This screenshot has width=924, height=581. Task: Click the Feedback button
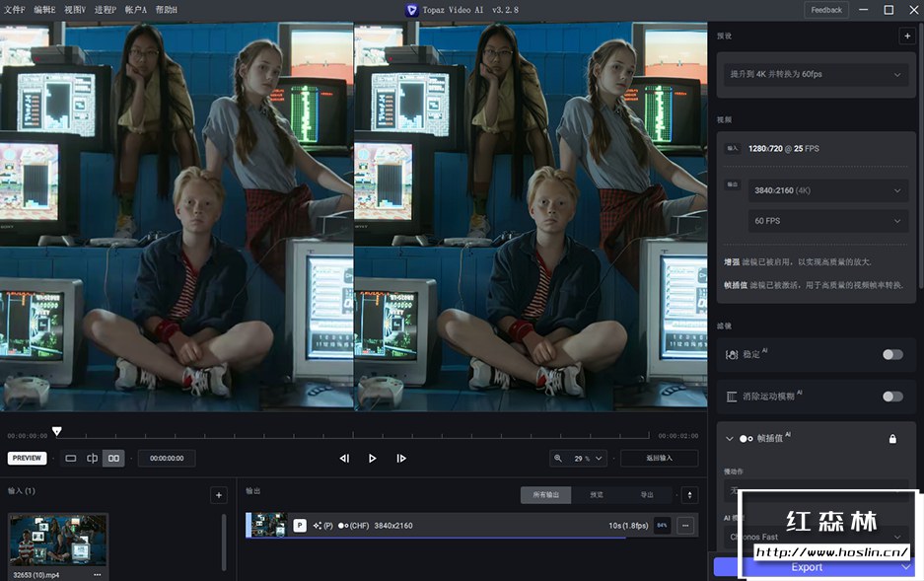click(x=826, y=10)
